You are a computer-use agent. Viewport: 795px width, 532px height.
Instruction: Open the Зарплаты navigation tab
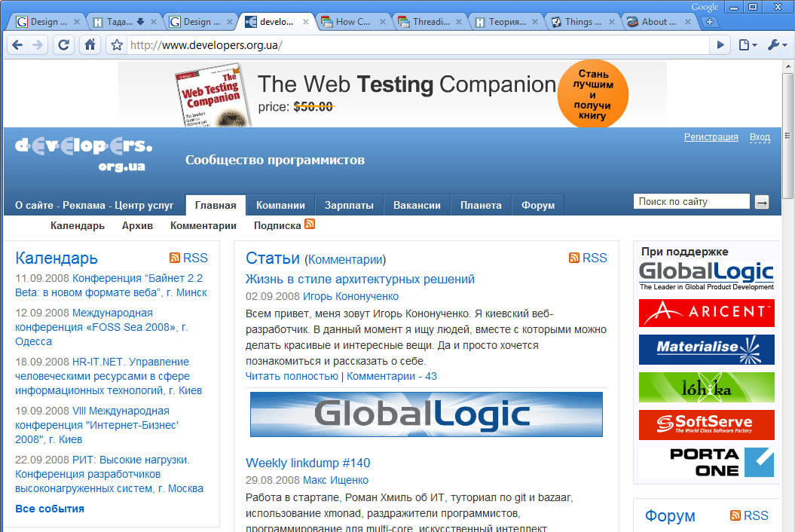[x=349, y=206]
